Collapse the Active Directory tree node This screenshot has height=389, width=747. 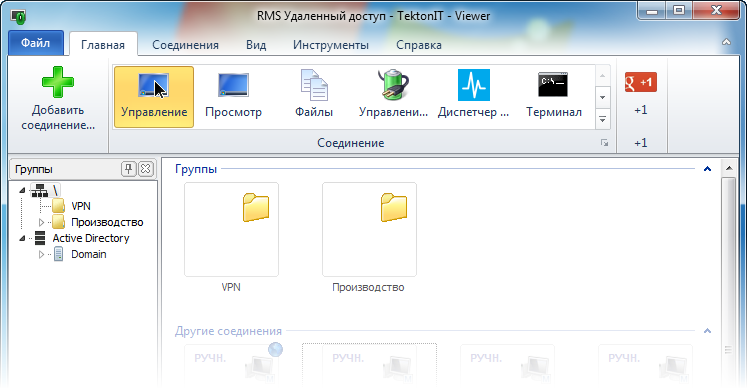coord(22,238)
